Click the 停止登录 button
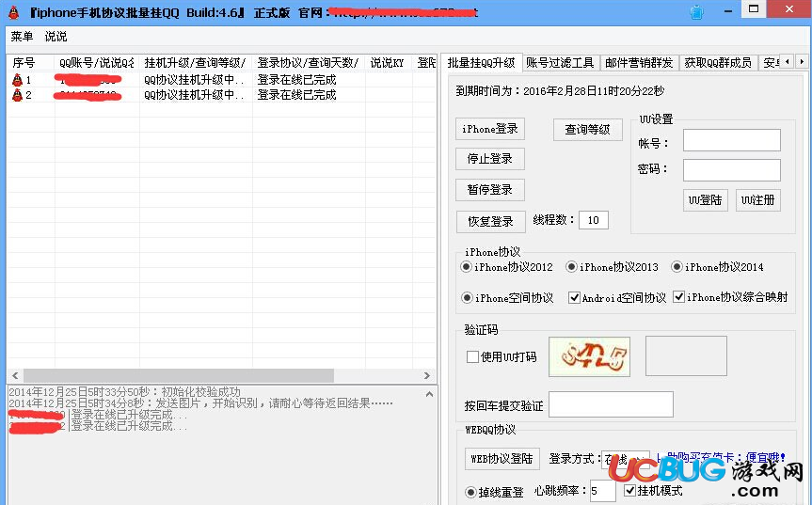Viewport: 812px width, 505px height. [x=490, y=159]
